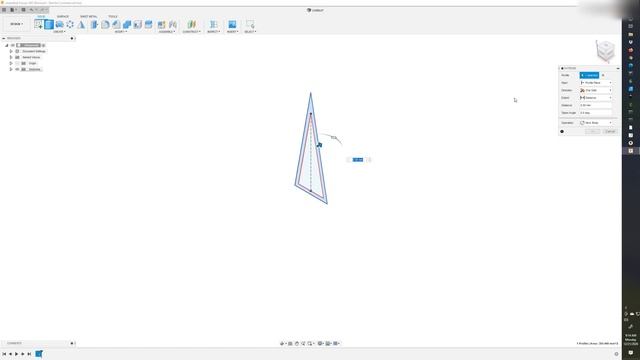Open the Viewports icon in navigation bar

tap(336, 344)
